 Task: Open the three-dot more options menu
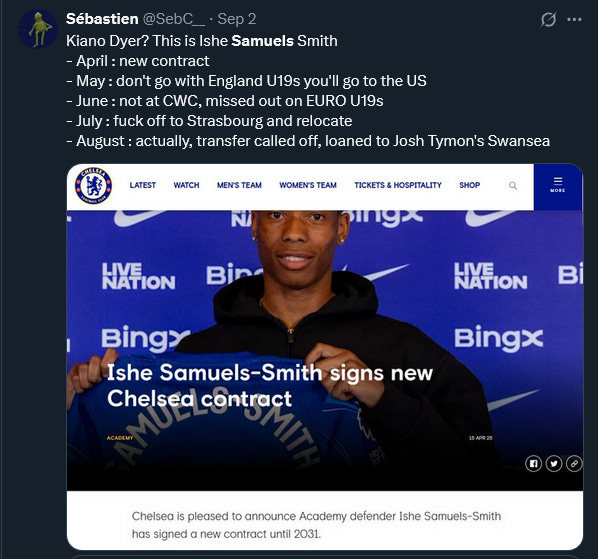pos(574,19)
